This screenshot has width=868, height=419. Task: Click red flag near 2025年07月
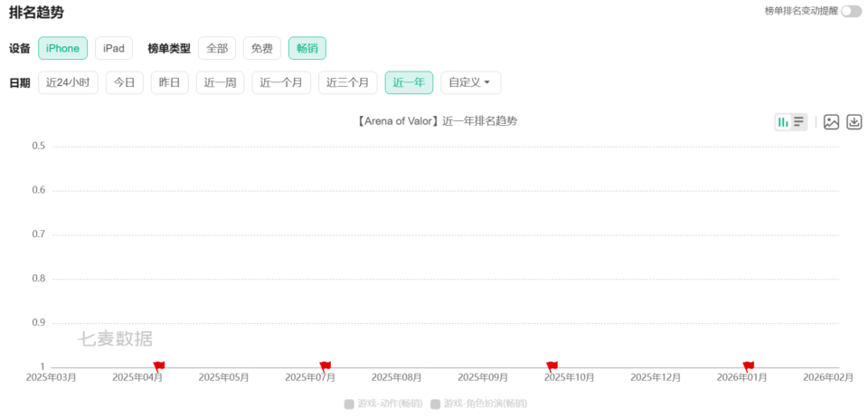(x=325, y=366)
